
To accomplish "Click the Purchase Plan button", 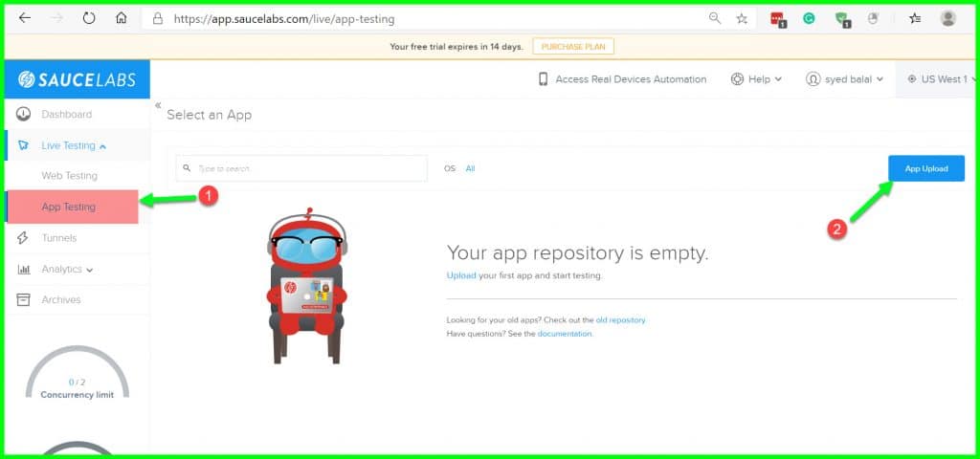I will point(573,46).
